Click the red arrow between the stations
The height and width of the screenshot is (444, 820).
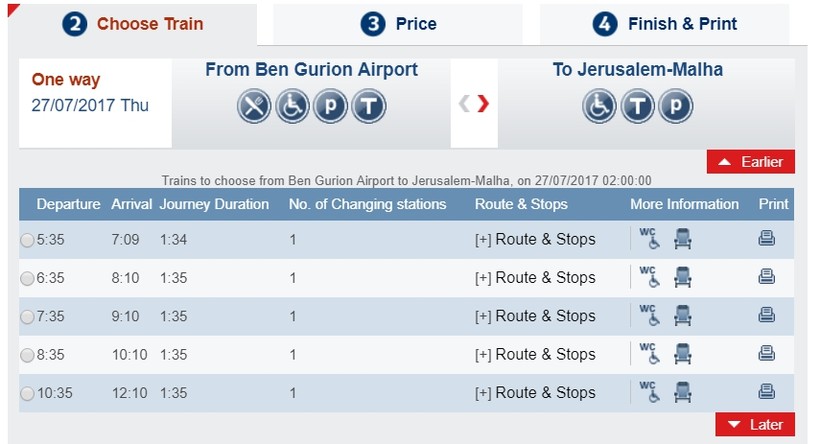[483, 103]
